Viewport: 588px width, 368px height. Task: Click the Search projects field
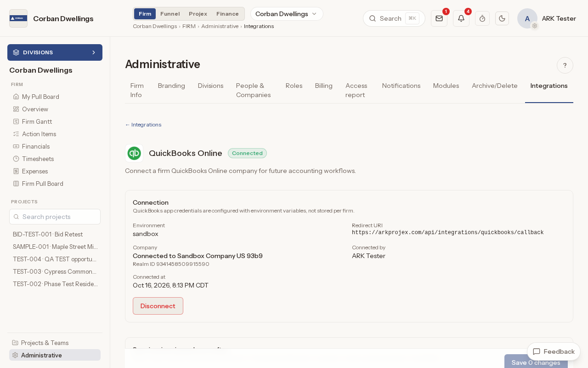point(55,217)
